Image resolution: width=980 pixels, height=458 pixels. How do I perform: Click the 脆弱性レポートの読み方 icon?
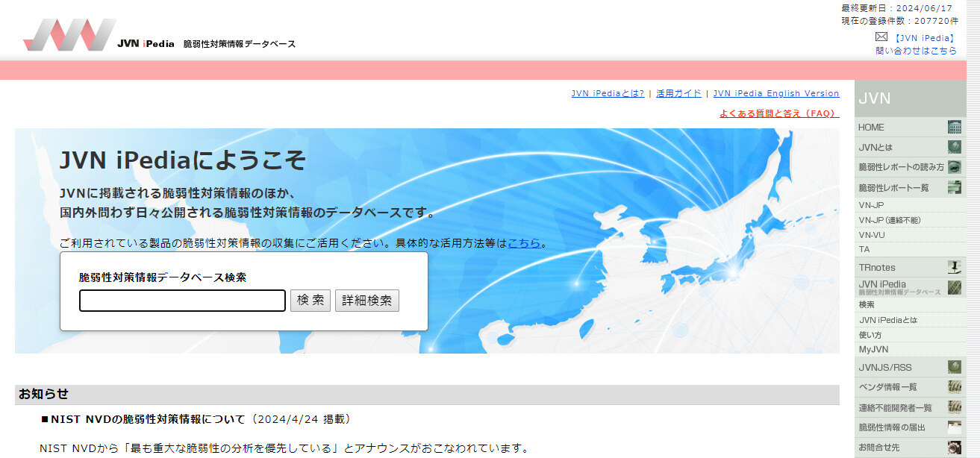click(x=955, y=166)
